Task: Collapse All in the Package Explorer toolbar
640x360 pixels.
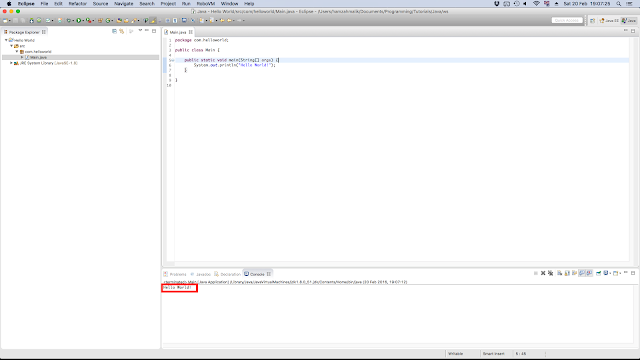Action: (x=114, y=31)
